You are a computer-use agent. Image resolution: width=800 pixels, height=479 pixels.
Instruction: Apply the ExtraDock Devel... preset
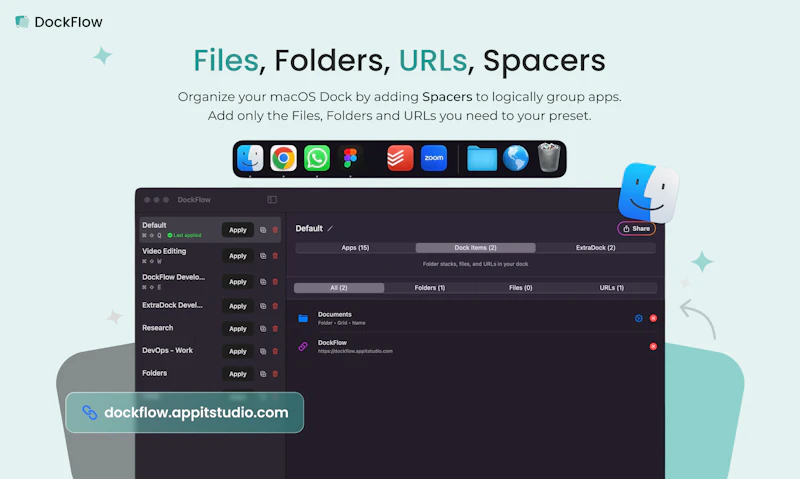(x=238, y=306)
